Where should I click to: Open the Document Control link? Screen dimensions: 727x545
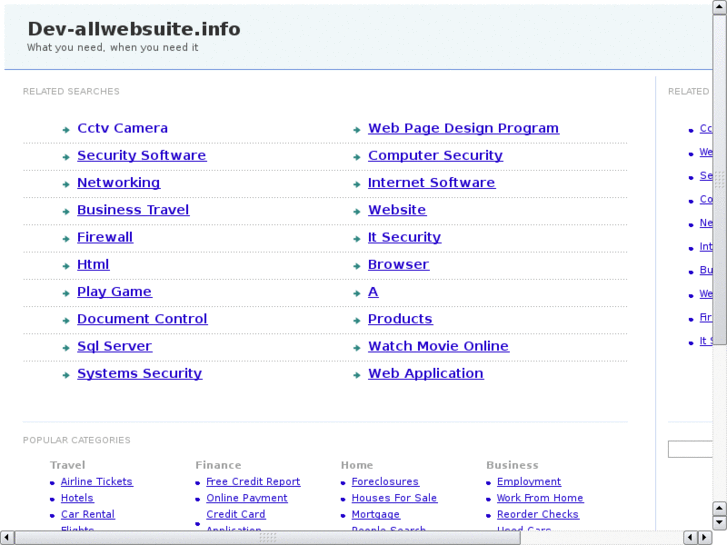tap(142, 319)
